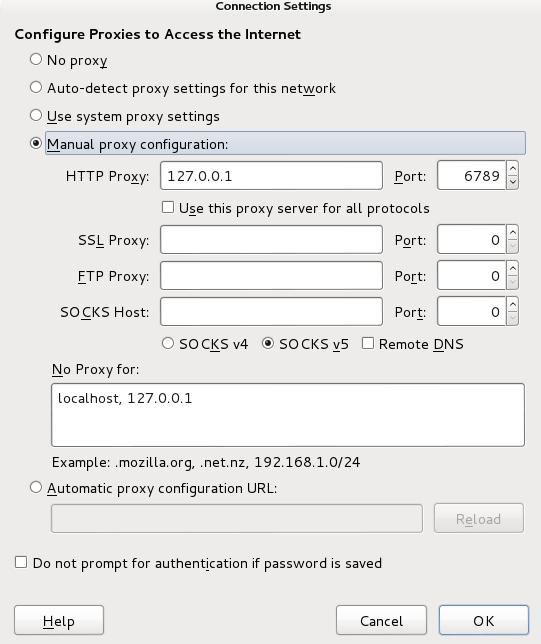541x644 pixels.
Task: Click the No Proxy for text area
Action: 288,415
